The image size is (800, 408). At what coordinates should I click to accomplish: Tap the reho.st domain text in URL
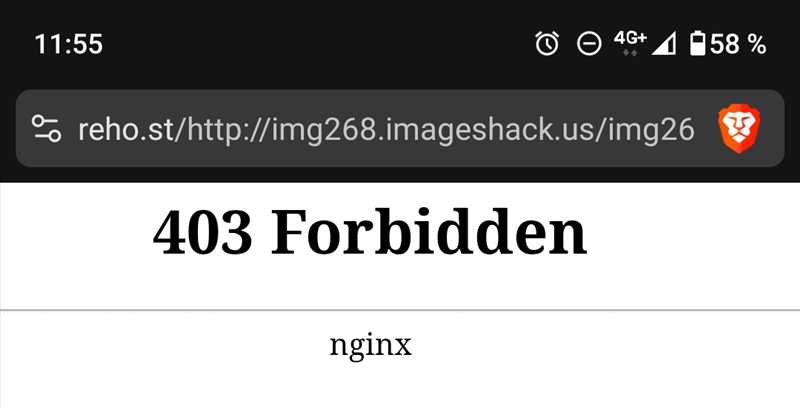pyautogui.click(x=127, y=130)
